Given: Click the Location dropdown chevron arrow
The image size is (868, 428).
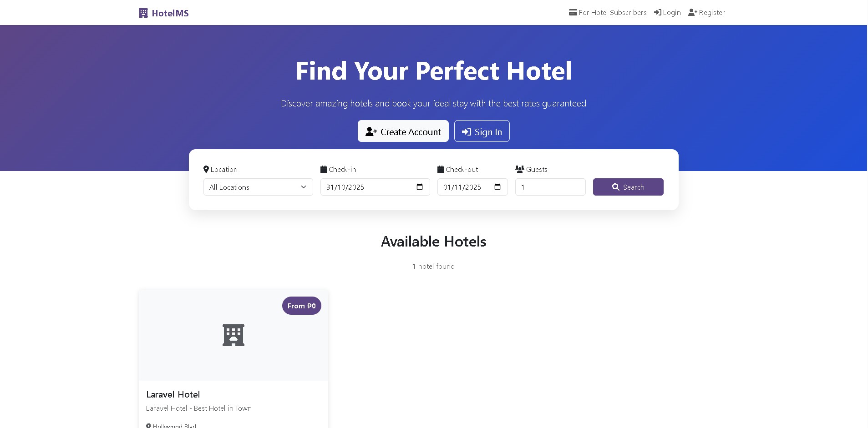Looking at the screenshot, I should point(304,187).
